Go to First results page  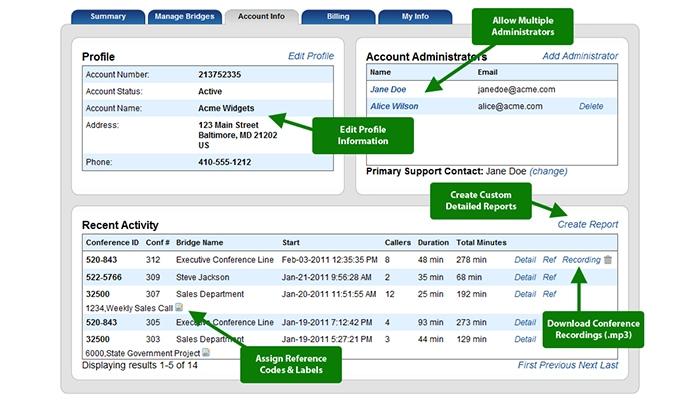pyautogui.click(x=528, y=365)
